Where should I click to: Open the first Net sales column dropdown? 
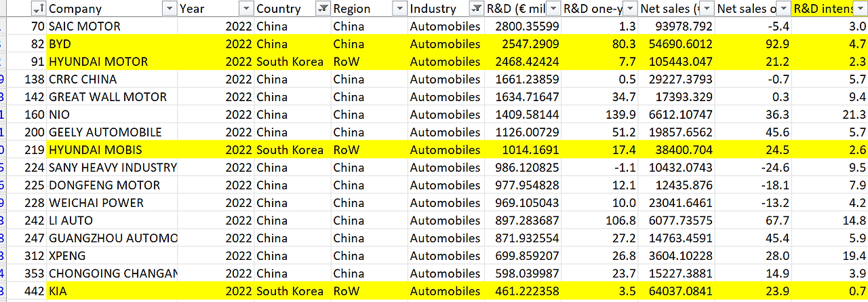[707, 9]
